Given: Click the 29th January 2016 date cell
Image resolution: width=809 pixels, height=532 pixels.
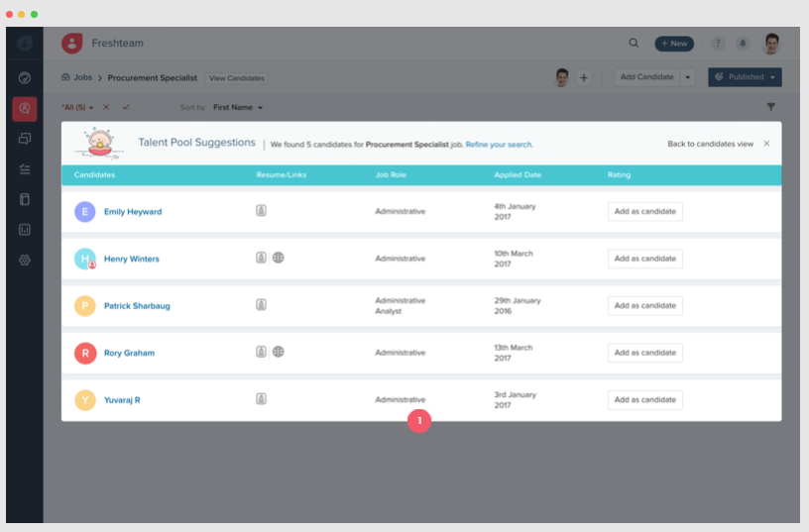Looking at the screenshot, I should [x=518, y=306].
